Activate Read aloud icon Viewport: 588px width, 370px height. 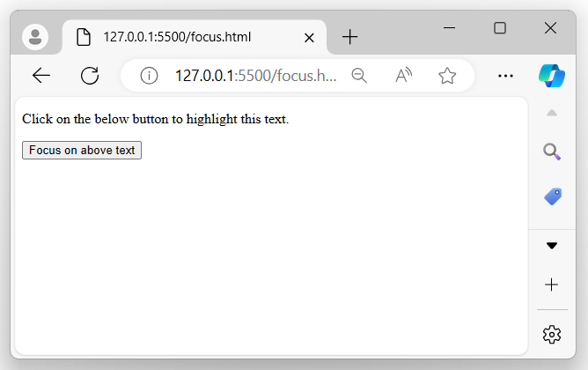pyautogui.click(x=403, y=76)
